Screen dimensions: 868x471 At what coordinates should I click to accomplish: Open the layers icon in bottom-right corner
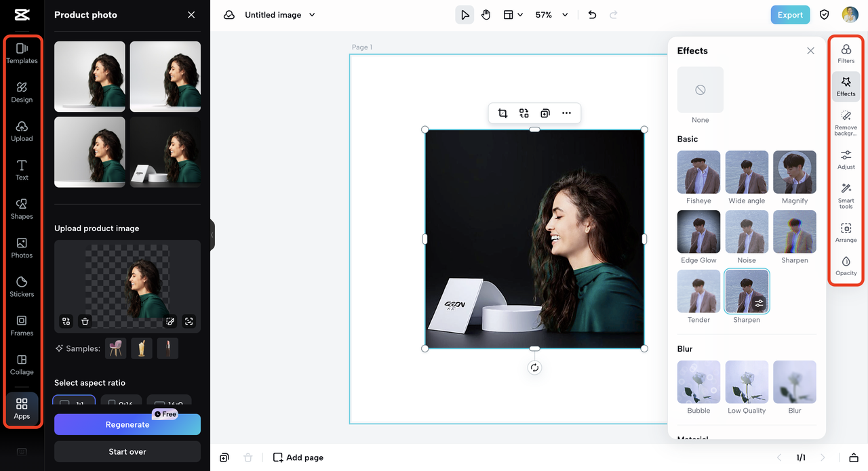854,457
